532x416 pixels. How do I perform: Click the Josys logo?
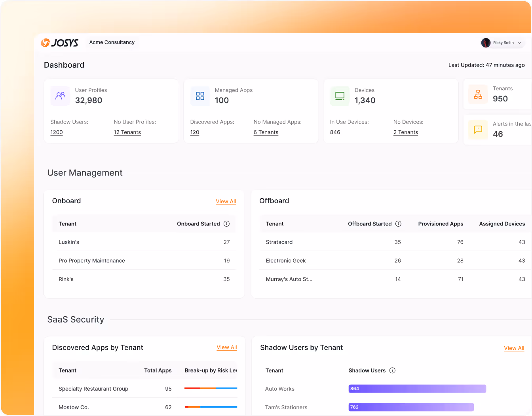click(x=60, y=43)
